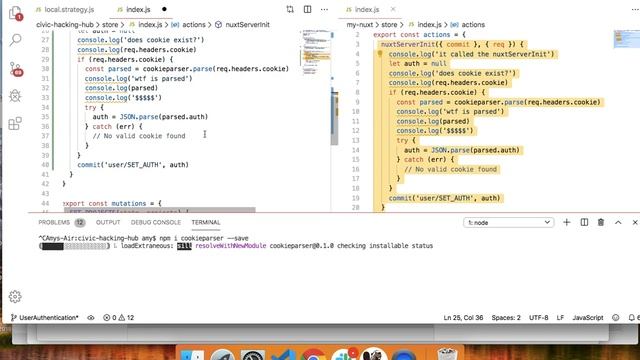The height and width of the screenshot is (360, 640).
Task: Switch to local.strategy.js tab
Action: pos(65,9)
